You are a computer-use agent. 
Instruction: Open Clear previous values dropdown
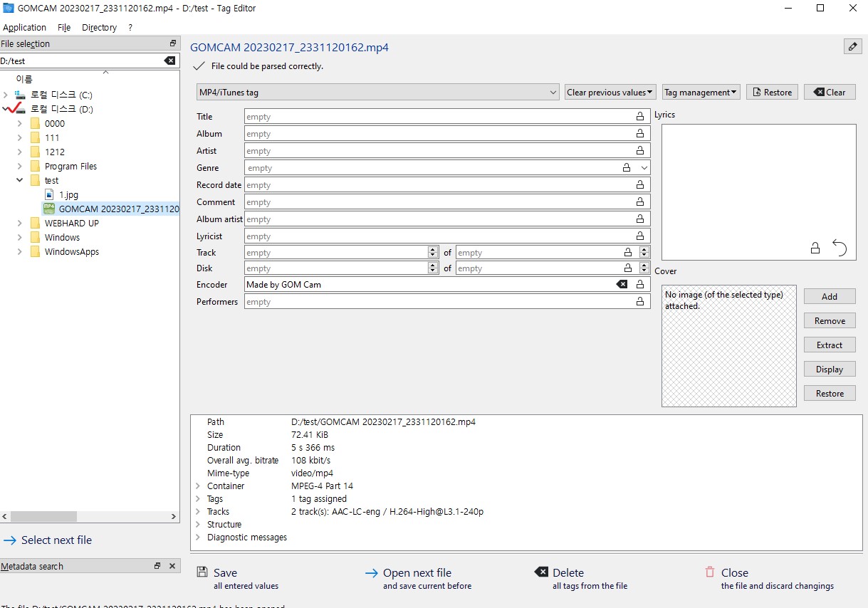610,92
